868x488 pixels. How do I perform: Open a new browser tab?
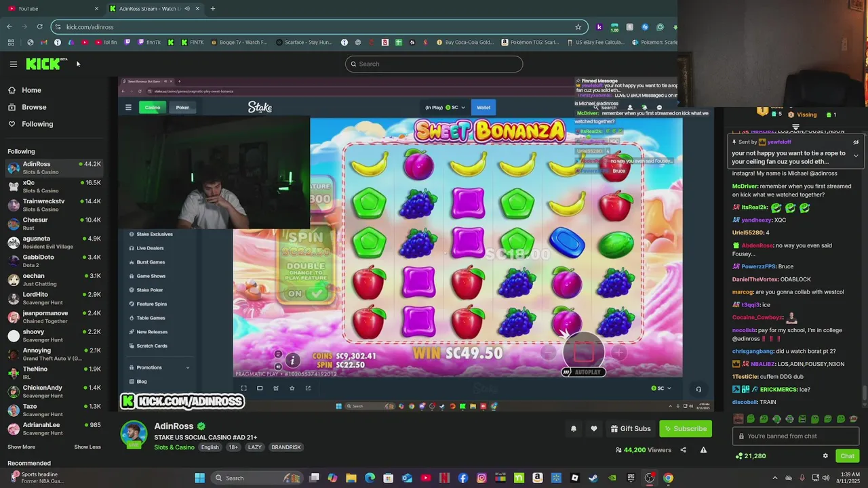coord(213,9)
